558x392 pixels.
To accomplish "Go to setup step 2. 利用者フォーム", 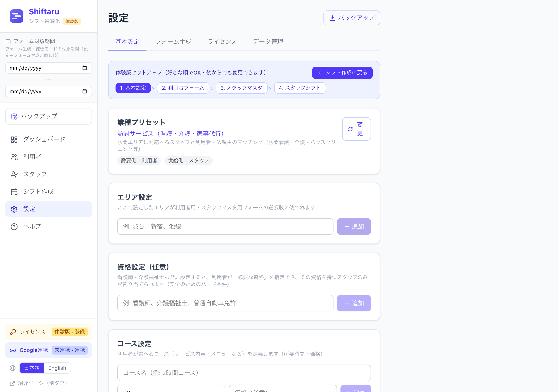I will pos(183,88).
